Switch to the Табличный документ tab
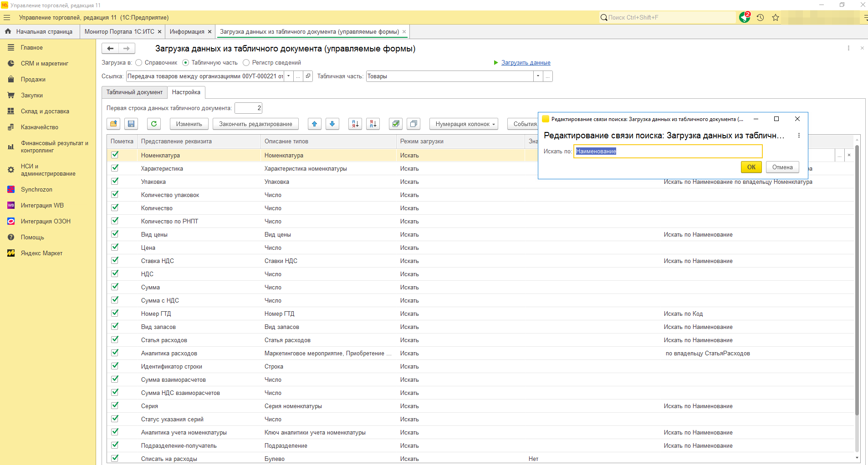This screenshot has height=465, width=868. [134, 92]
